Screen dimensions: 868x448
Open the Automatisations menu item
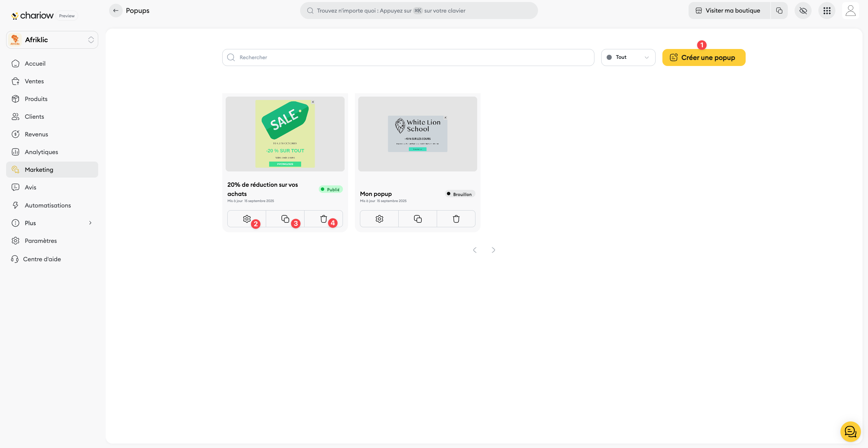[x=48, y=205]
